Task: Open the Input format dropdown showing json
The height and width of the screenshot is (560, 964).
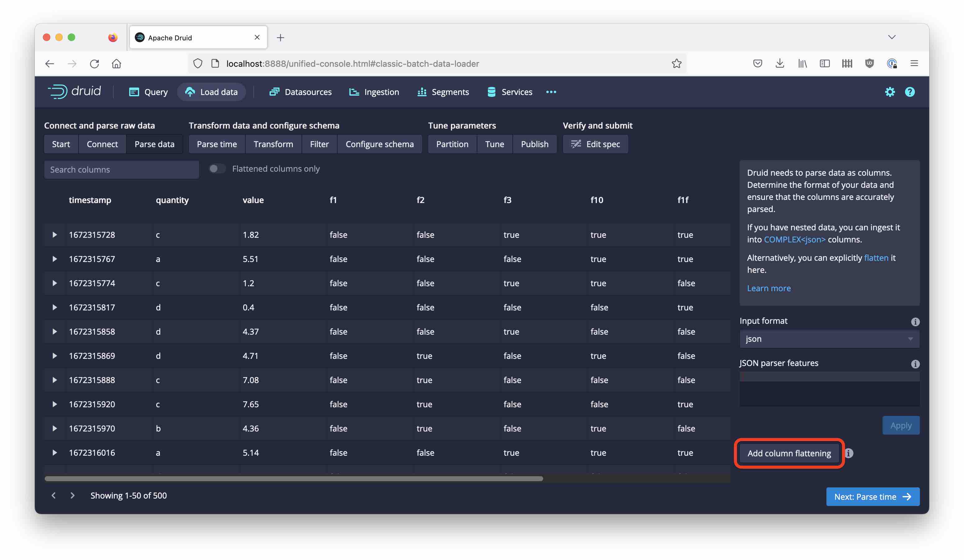Action: [x=829, y=339]
